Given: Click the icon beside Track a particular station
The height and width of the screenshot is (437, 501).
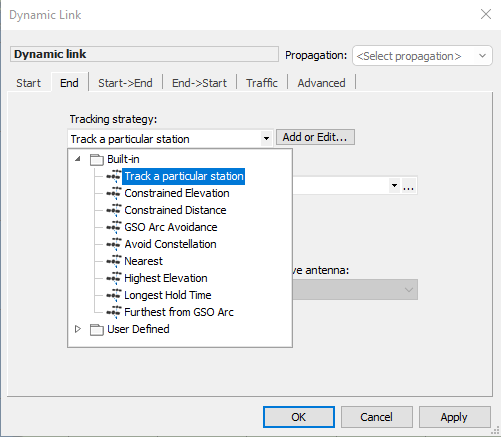Looking at the screenshot, I should coord(114,176).
